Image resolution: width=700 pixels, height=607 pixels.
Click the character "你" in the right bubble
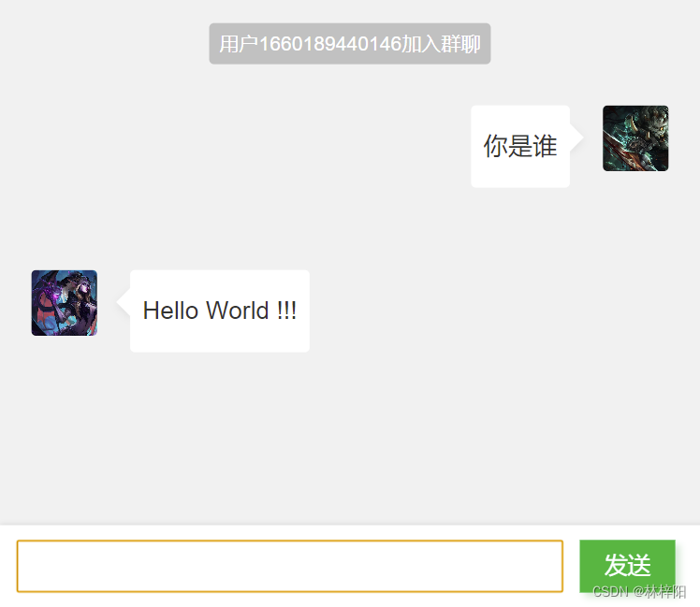[x=496, y=146]
